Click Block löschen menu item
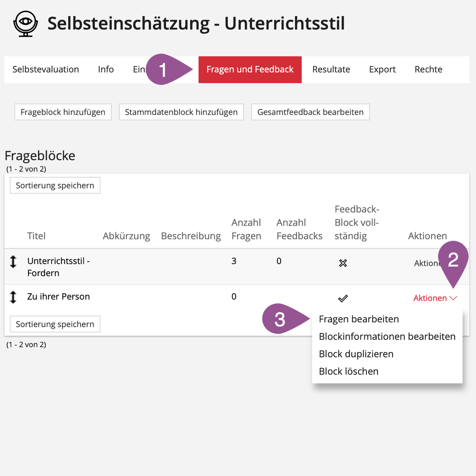The image size is (476, 476). point(349,371)
